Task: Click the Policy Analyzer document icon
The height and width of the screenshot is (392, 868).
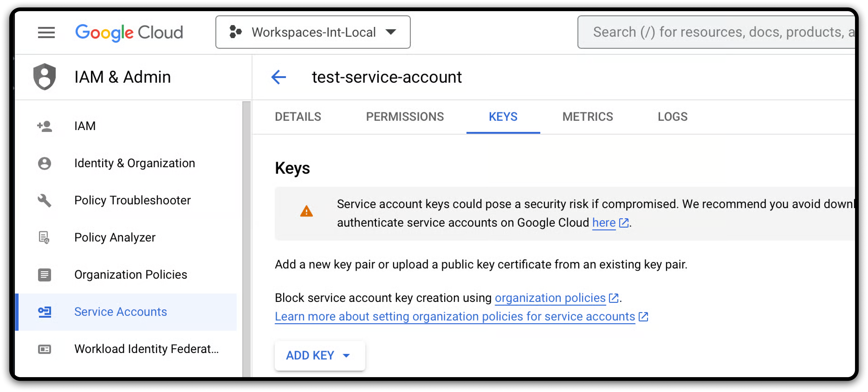Action: [x=44, y=237]
